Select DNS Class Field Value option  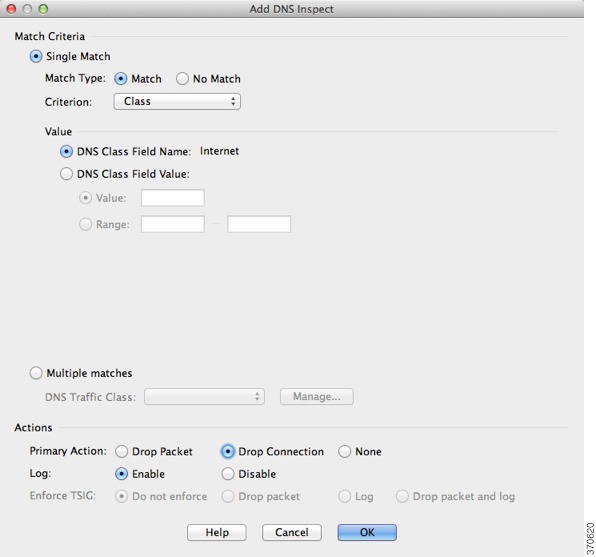click(66, 174)
